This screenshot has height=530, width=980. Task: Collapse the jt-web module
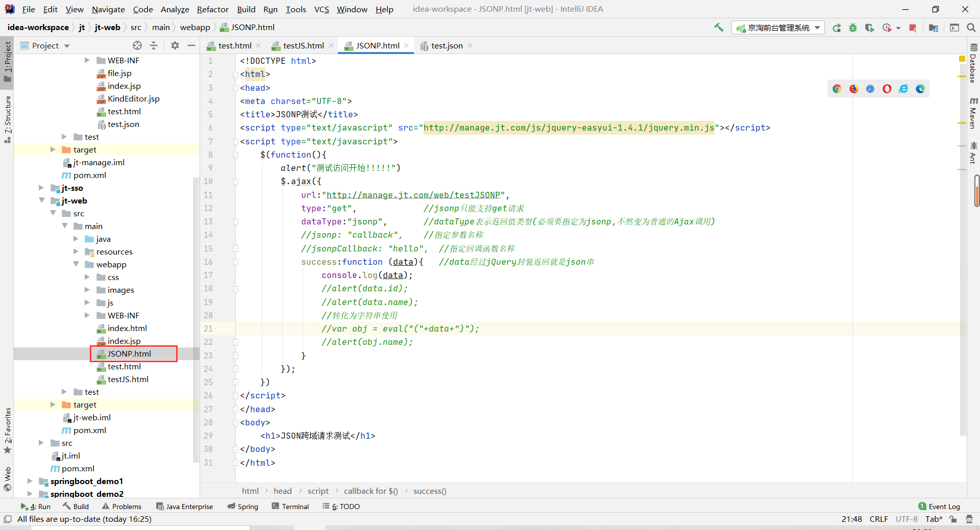(x=41, y=200)
